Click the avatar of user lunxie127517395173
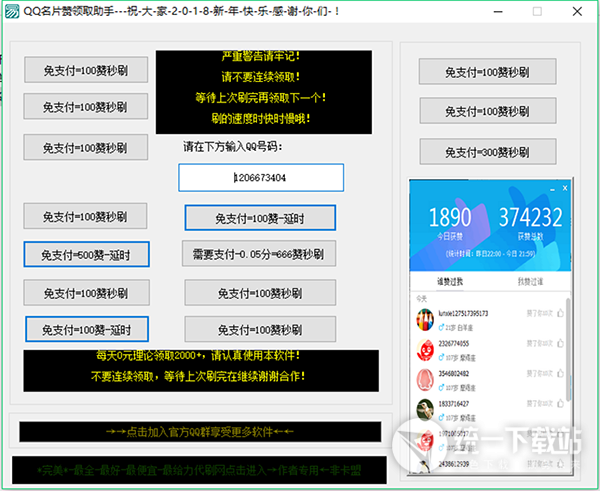Image resolution: width=600 pixels, height=491 pixels. (424, 317)
